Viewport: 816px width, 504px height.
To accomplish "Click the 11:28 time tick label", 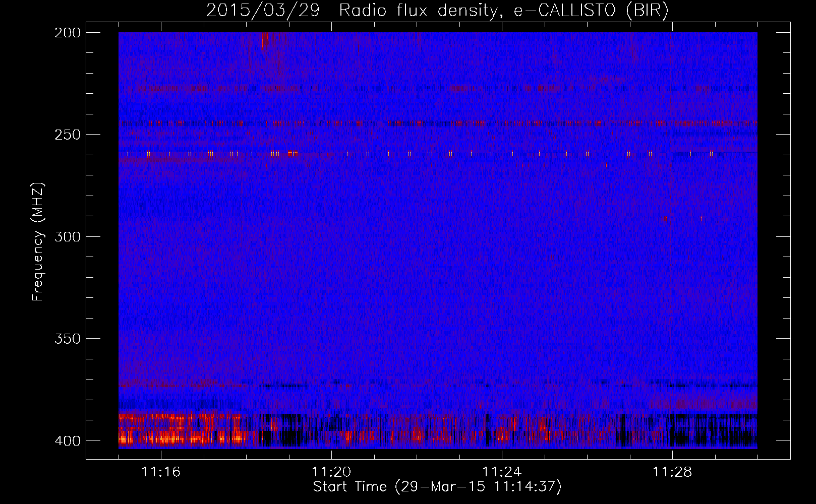I will [672, 472].
